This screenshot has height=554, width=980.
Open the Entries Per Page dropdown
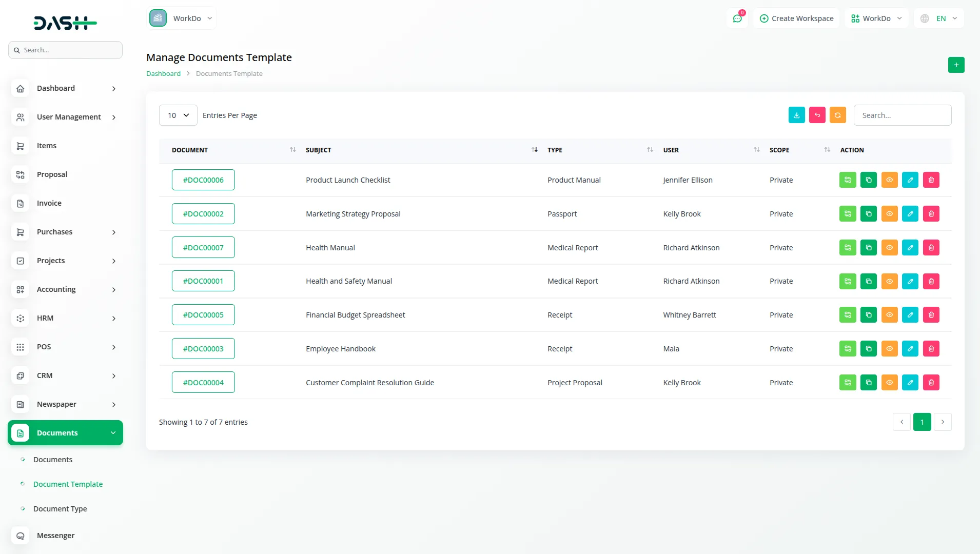[178, 115]
